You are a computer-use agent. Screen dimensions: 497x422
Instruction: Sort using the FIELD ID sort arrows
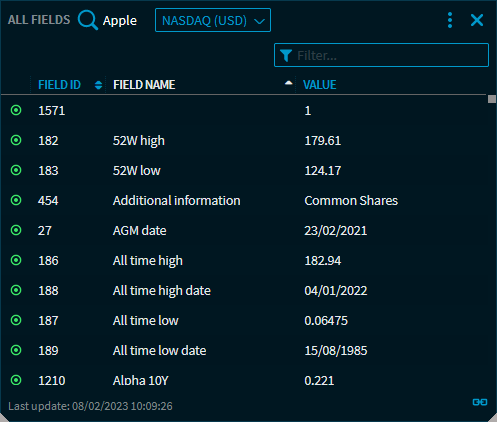98,85
